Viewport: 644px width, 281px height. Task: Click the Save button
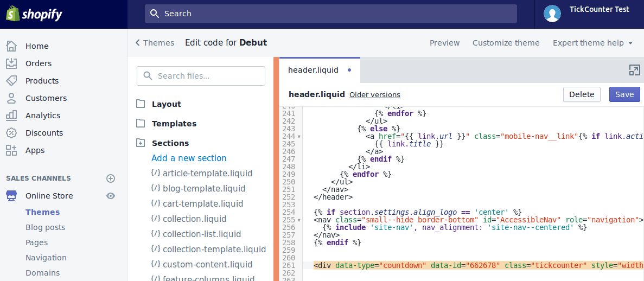tap(624, 94)
